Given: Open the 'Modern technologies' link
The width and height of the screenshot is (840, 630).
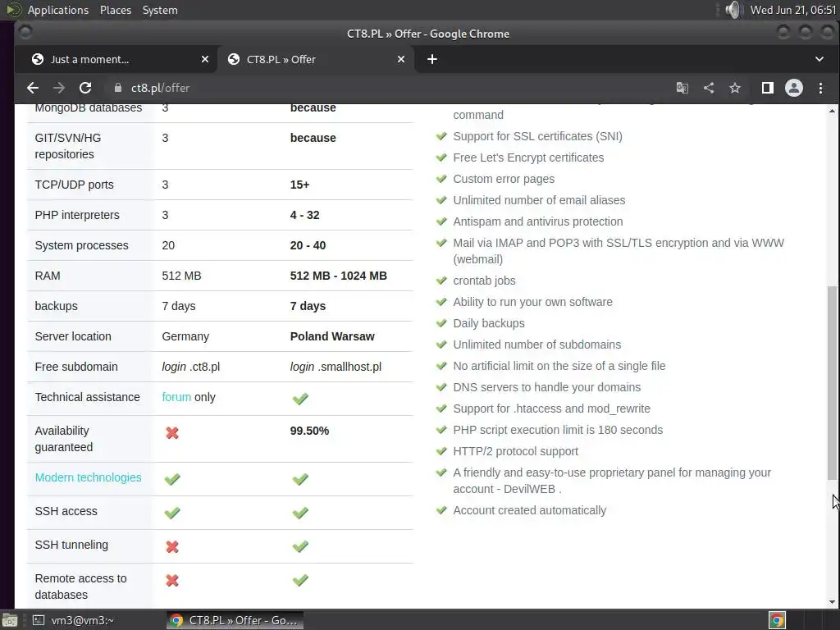Looking at the screenshot, I should 88,477.
